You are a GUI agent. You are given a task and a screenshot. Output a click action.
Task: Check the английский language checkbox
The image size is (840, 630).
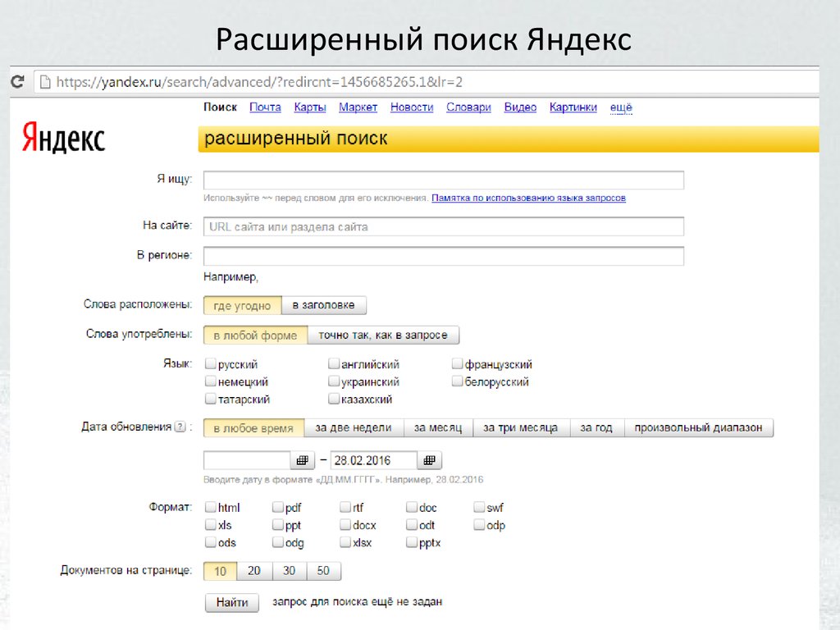(x=334, y=364)
